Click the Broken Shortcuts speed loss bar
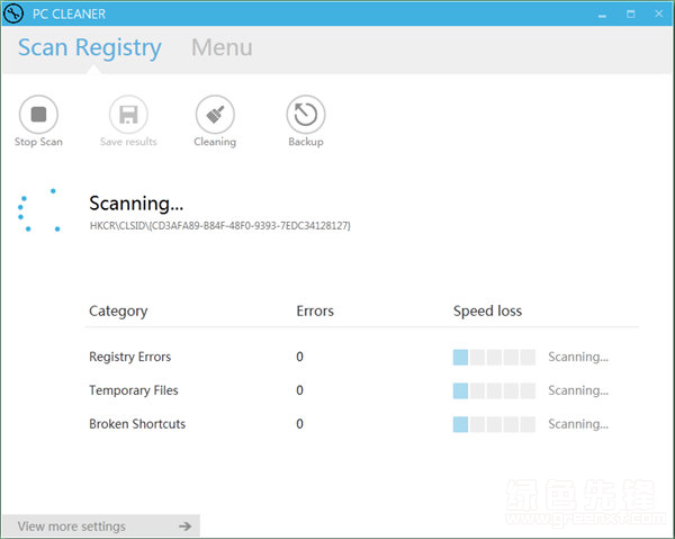 coord(494,424)
